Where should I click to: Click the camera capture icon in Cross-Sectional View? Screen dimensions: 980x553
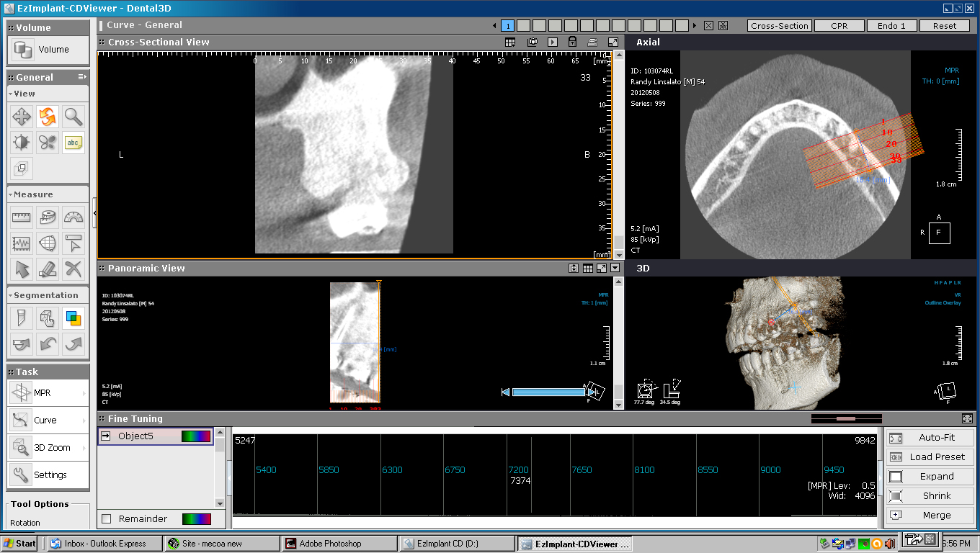[532, 42]
